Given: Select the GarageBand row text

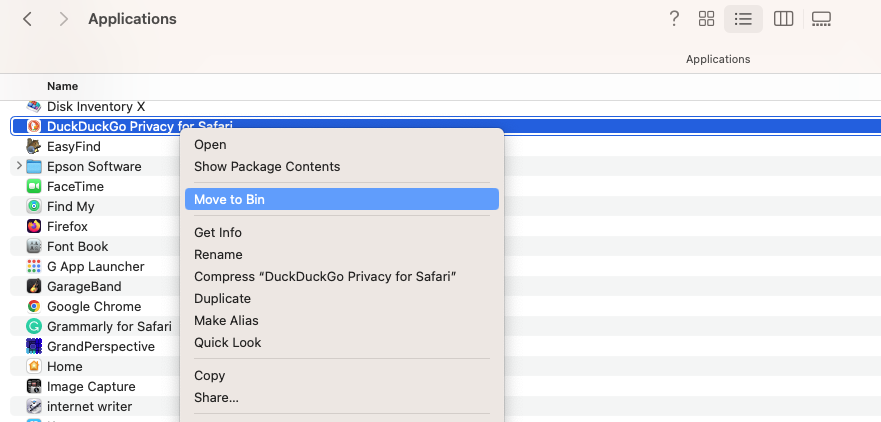Looking at the screenshot, I should 84,287.
